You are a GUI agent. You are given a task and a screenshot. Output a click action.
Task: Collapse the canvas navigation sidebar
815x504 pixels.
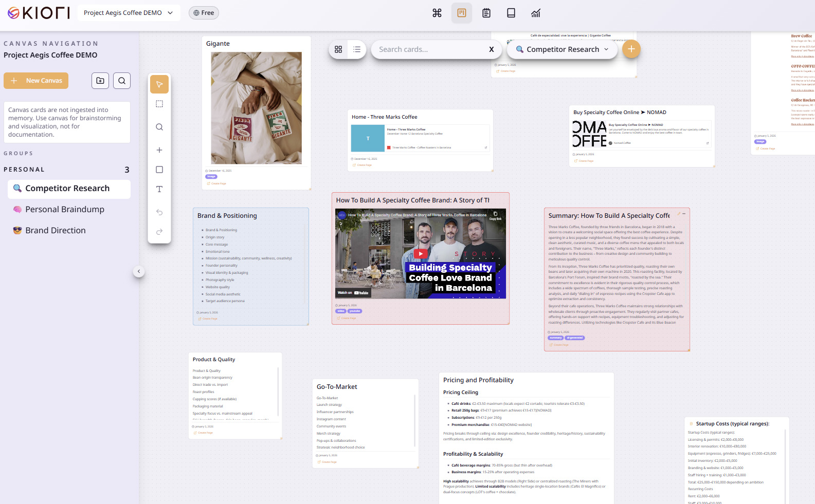point(139,271)
